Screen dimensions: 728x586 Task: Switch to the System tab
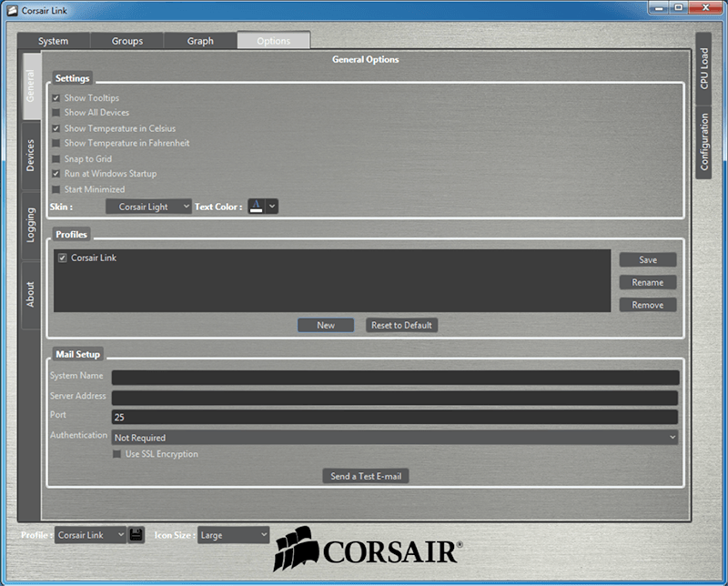click(54, 41)
